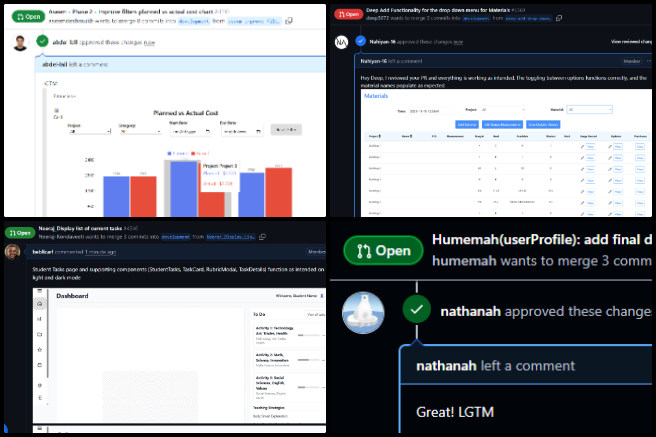656x437 pixels.
Task: Sort the Materials table by the Project column
Action: point(374,136)
